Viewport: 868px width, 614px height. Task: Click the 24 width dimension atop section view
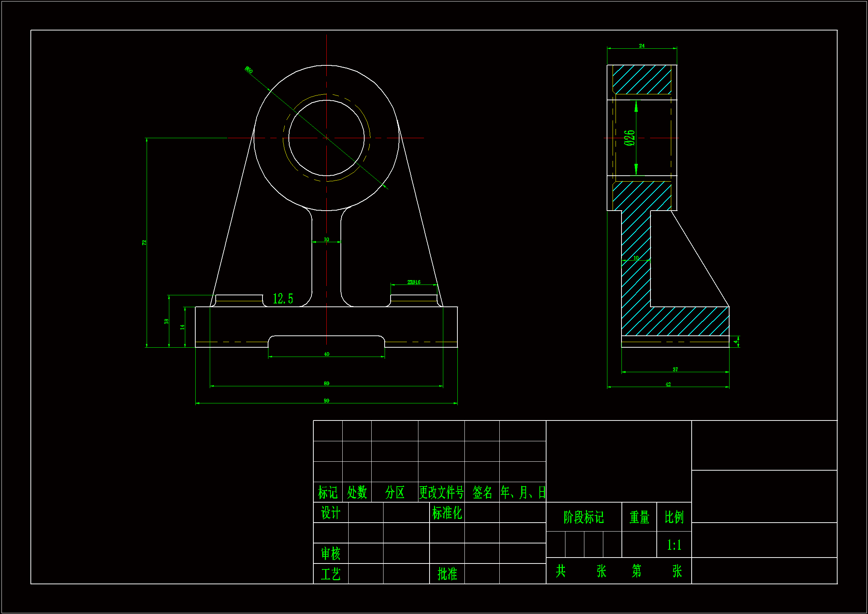click(642, 46)
